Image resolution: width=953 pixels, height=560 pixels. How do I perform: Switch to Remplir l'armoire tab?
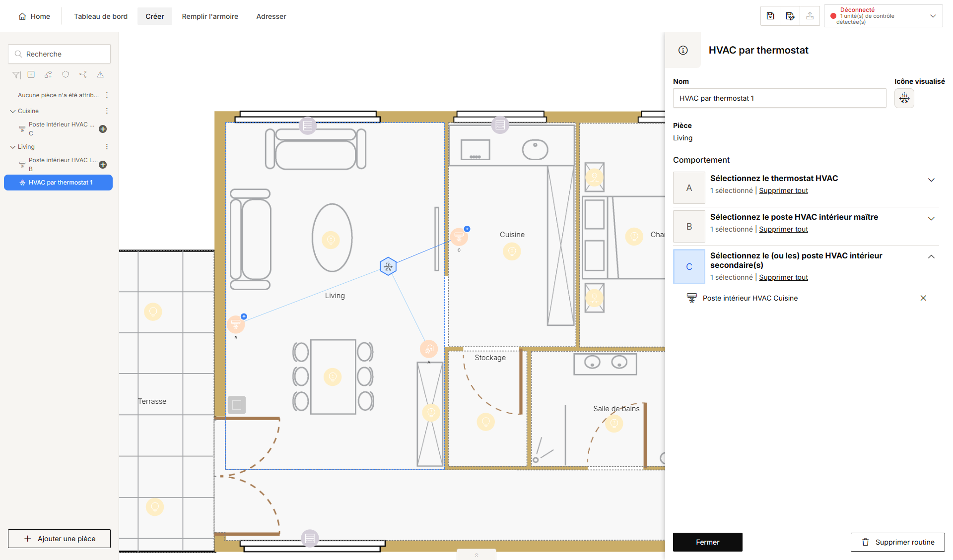210,16
